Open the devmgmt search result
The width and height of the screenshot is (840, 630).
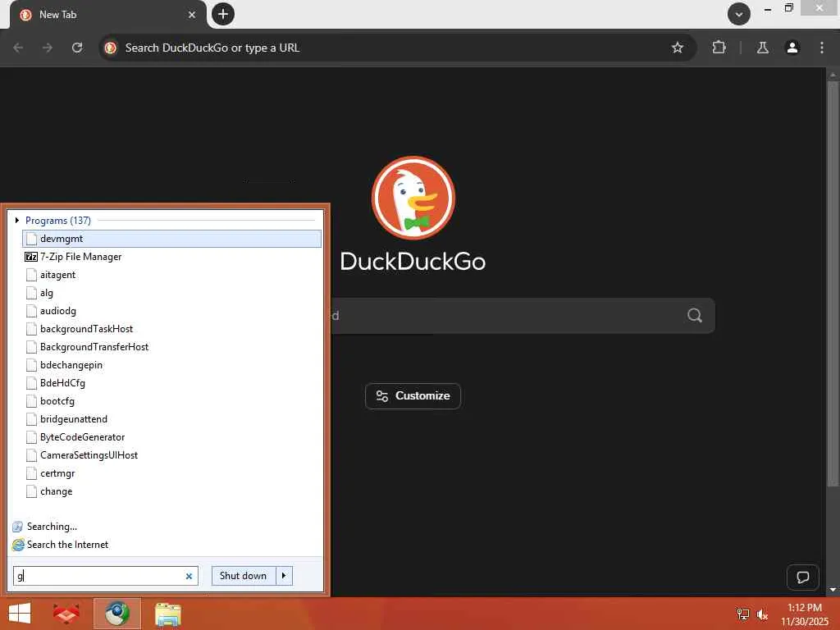(x=172, y=239)
